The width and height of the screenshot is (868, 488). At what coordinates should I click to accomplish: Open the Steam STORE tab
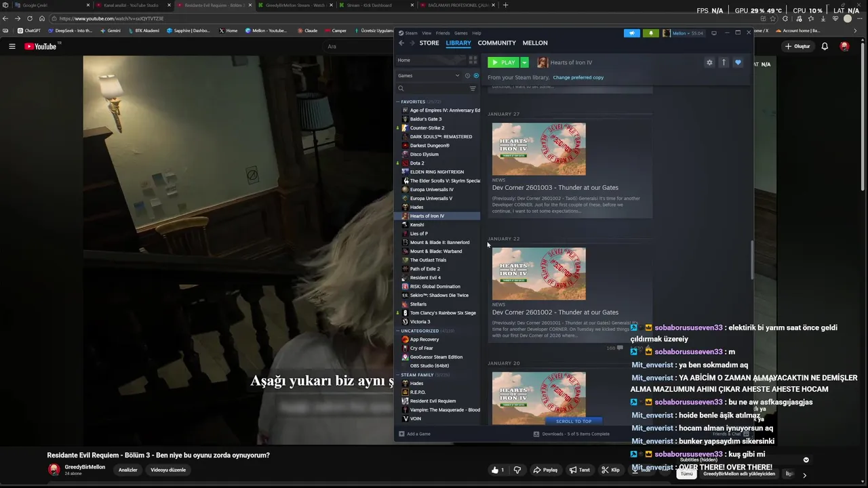point(429,43)
